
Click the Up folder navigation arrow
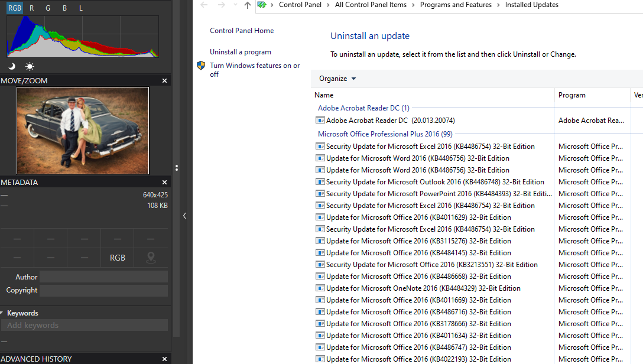tap(246, 5)
